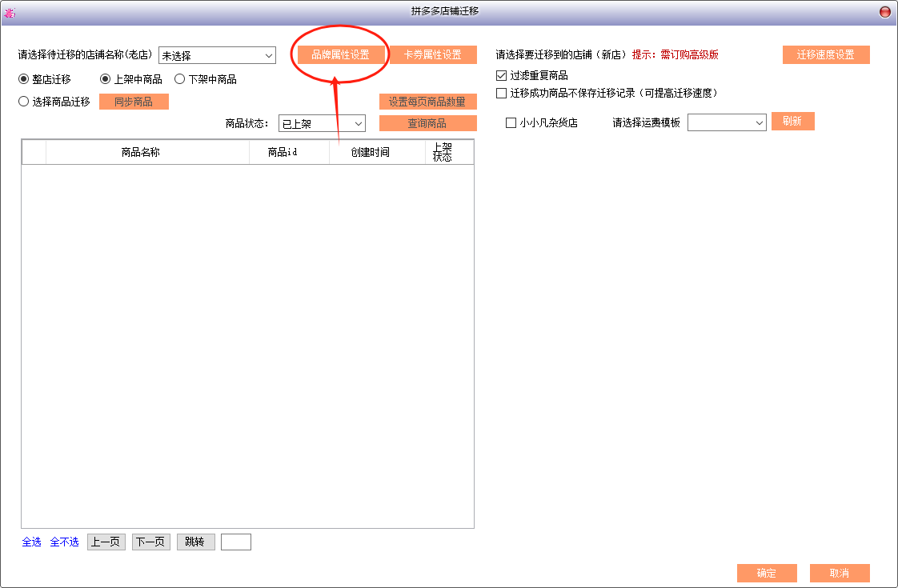
Task: Click the 创建时间 column header
Action: [378, 152]
